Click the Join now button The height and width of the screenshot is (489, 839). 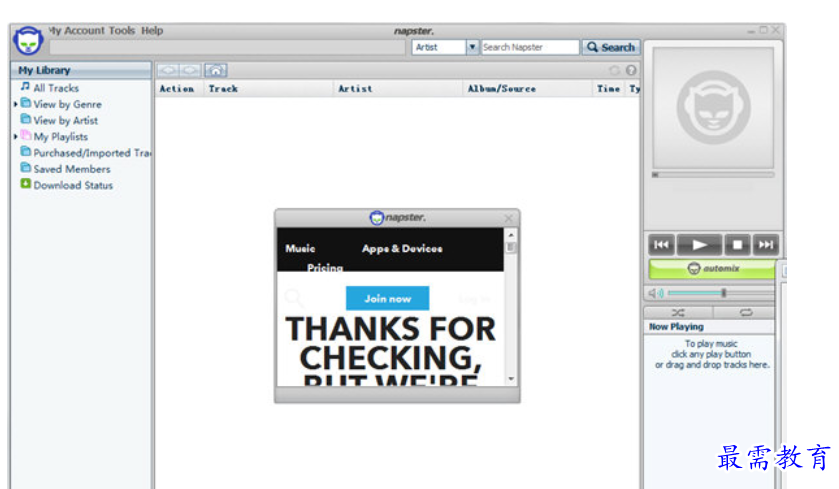(387, 299)
